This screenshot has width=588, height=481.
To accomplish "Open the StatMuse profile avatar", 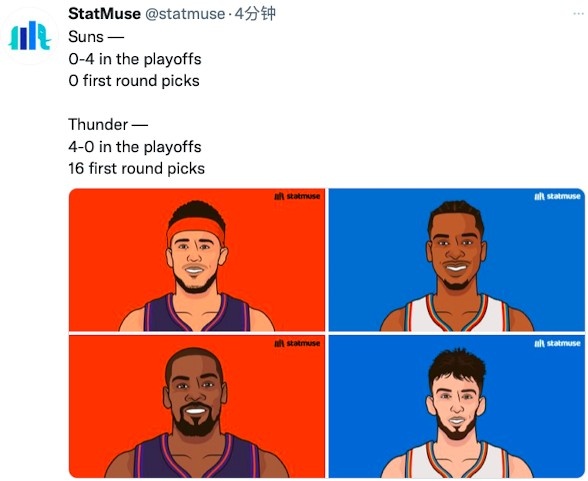I will (x=30, y=36).
